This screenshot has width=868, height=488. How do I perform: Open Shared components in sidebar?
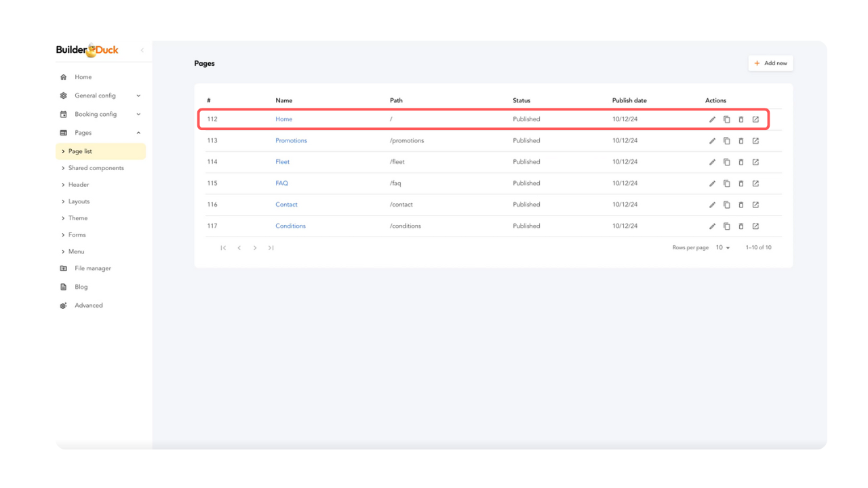point(96,168)
